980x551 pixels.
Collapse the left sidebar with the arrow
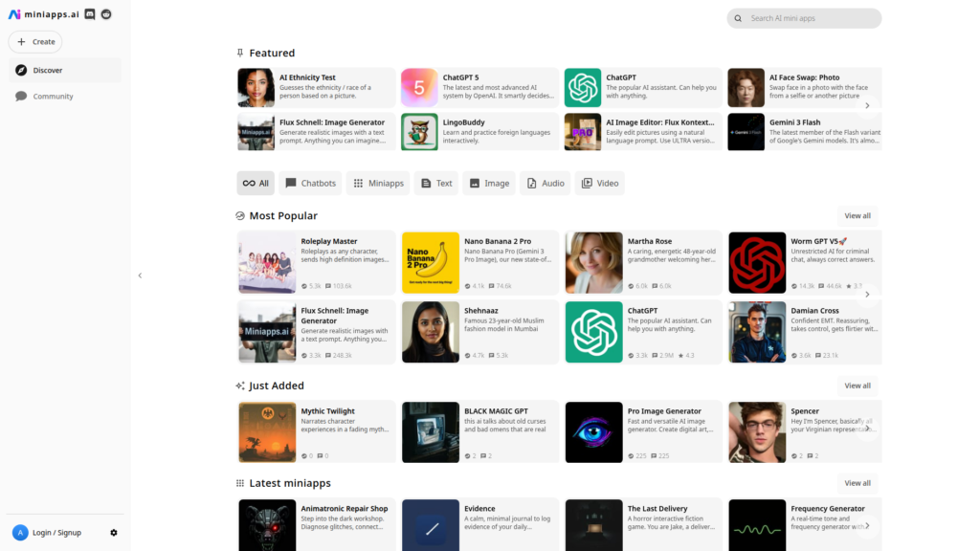tap(140, 275)
